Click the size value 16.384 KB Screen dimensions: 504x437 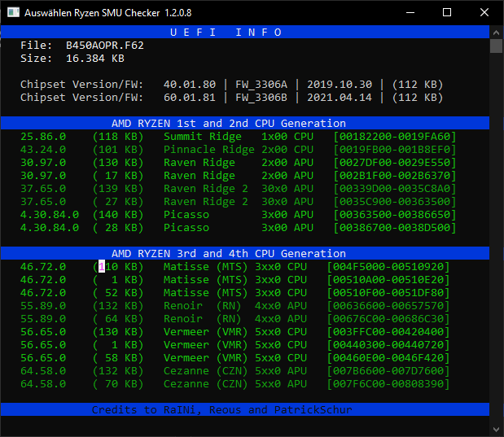click(x=94, y=59)
